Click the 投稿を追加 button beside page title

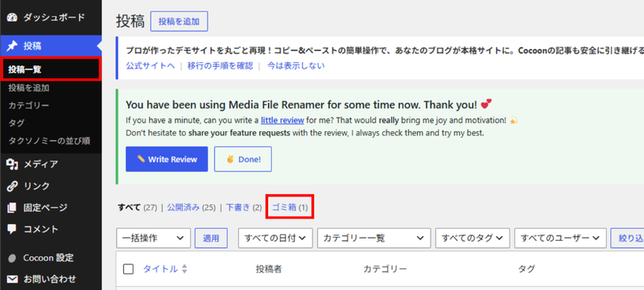[179, 22]
